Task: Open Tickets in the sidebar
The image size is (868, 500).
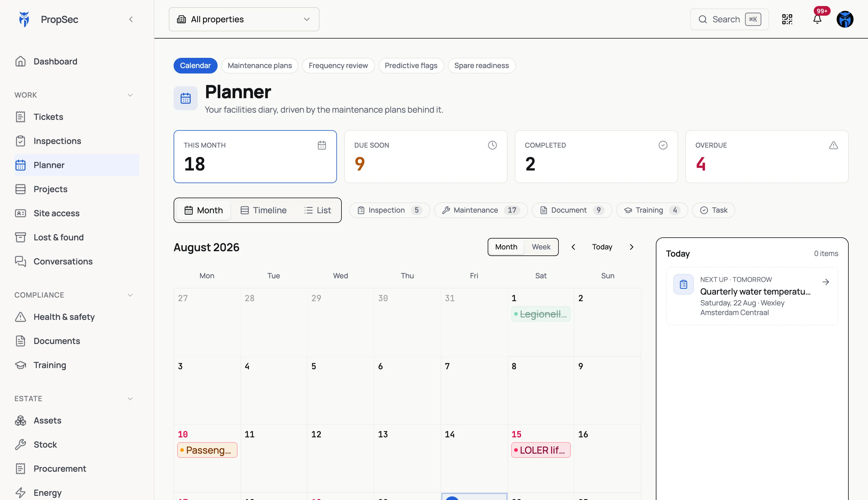Action: pyautogui.click(x=77, y=117)
